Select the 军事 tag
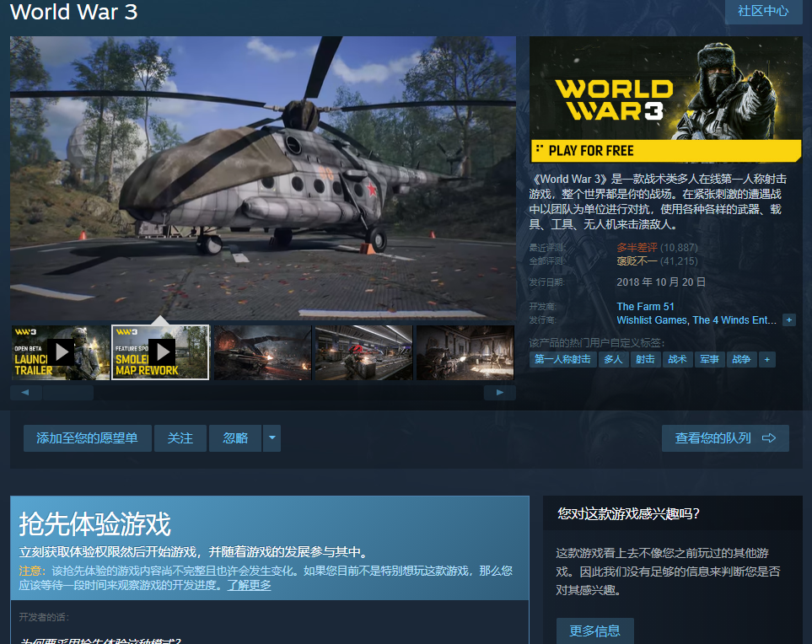812x644 pixels. click(710, 359)
